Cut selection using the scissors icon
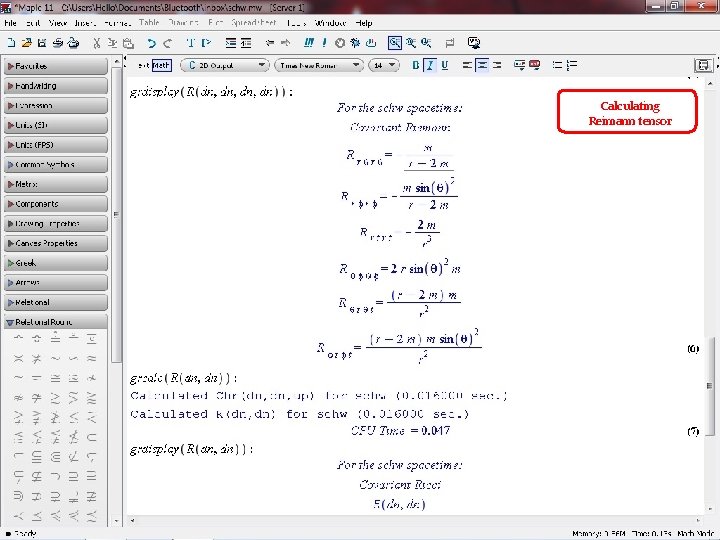Viewport: 720px width, 540px height. (x=96, y=43)
